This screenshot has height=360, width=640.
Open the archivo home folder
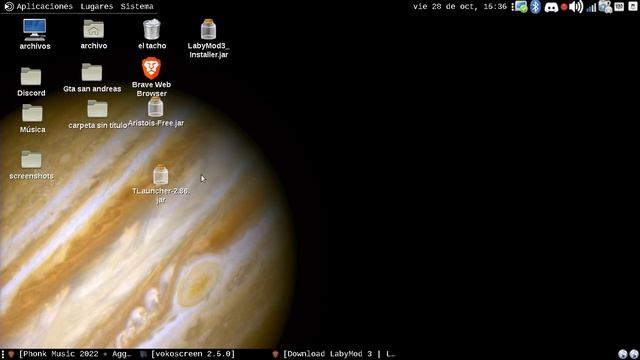tap(93, 29)
